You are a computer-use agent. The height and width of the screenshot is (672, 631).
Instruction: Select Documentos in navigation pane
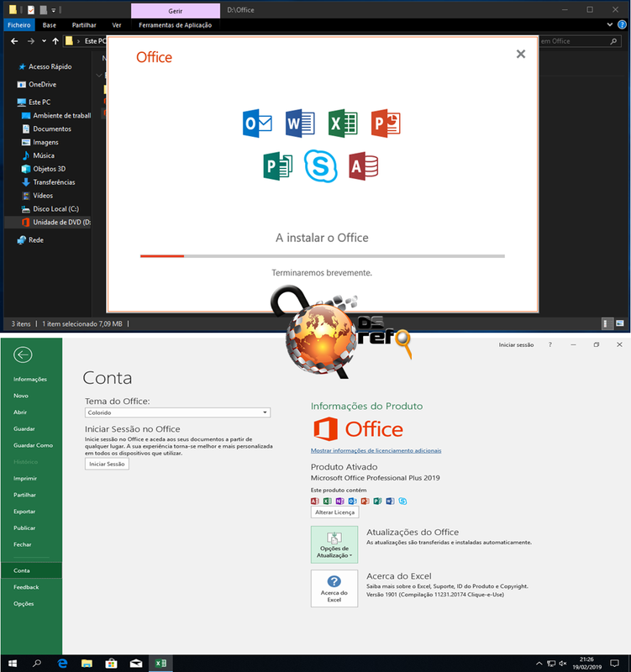pos(47,129)
